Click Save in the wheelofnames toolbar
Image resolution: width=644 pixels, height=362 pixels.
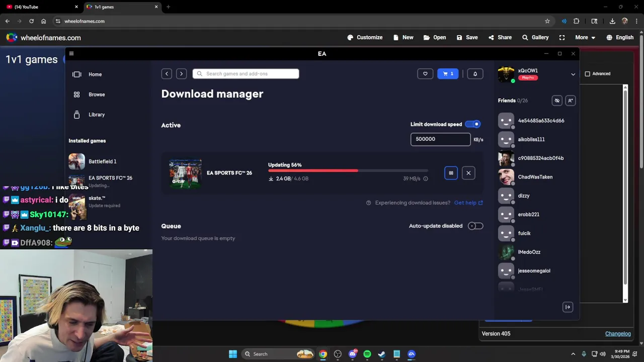pos(467,38)
